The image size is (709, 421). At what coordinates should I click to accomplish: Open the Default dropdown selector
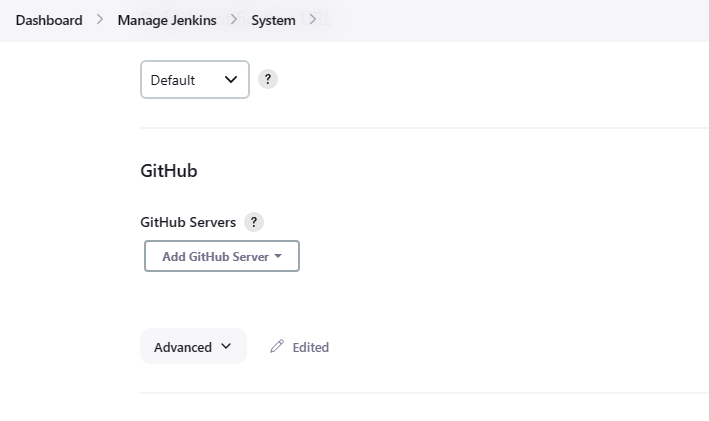click(x=195, y=80)
